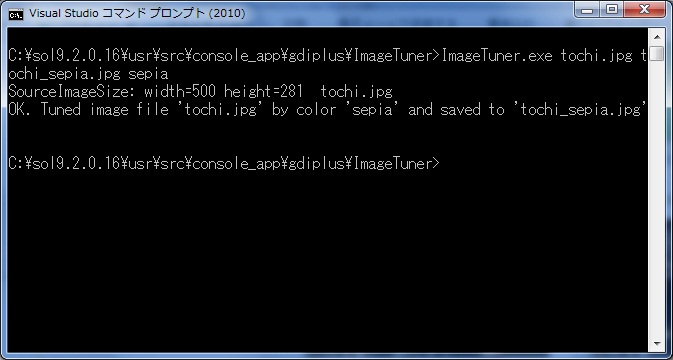This screenshot has width=673, height=360.
Task: Click the window title 'Visual Studio コマンド プロンプト (2010)'
Action: [x=137, y=14]
